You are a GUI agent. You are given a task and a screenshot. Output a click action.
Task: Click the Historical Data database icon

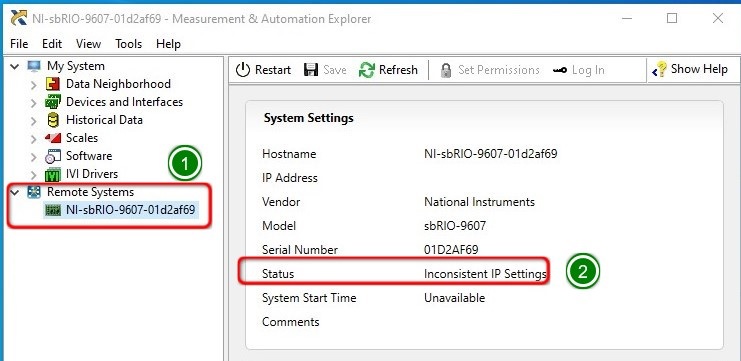coord(53,120)
